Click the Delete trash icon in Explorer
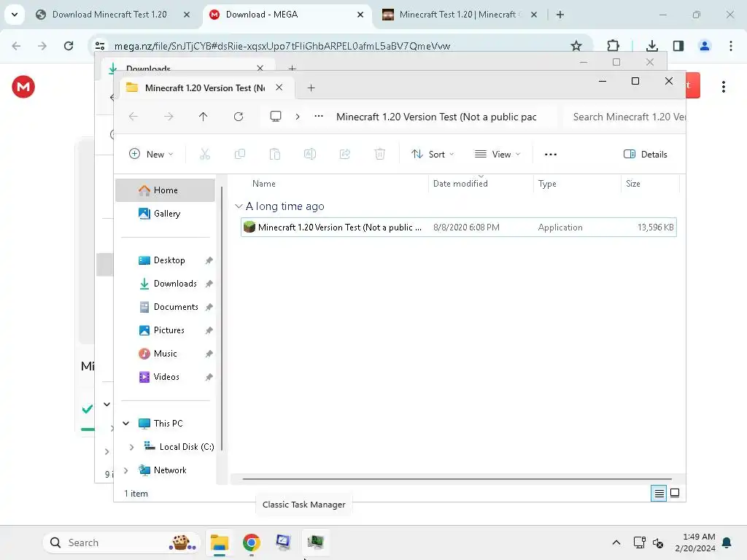747x560 pixels. tap(379, 154)
